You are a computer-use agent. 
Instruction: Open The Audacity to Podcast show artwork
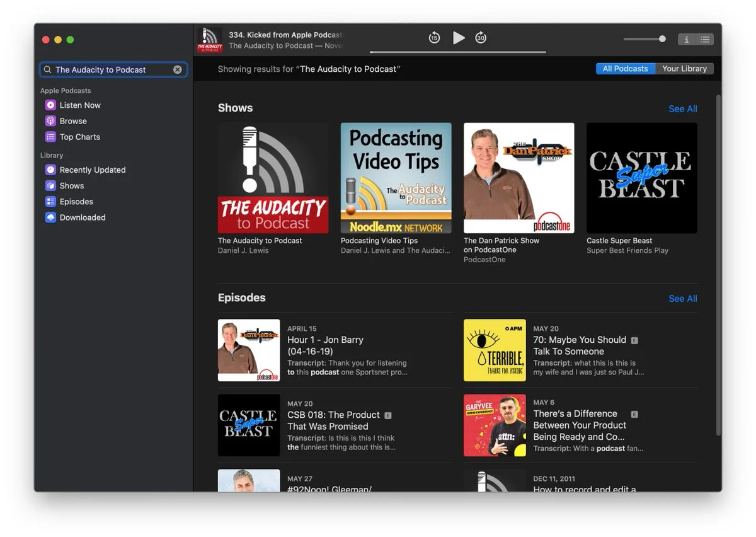click(x=273, y=178)
